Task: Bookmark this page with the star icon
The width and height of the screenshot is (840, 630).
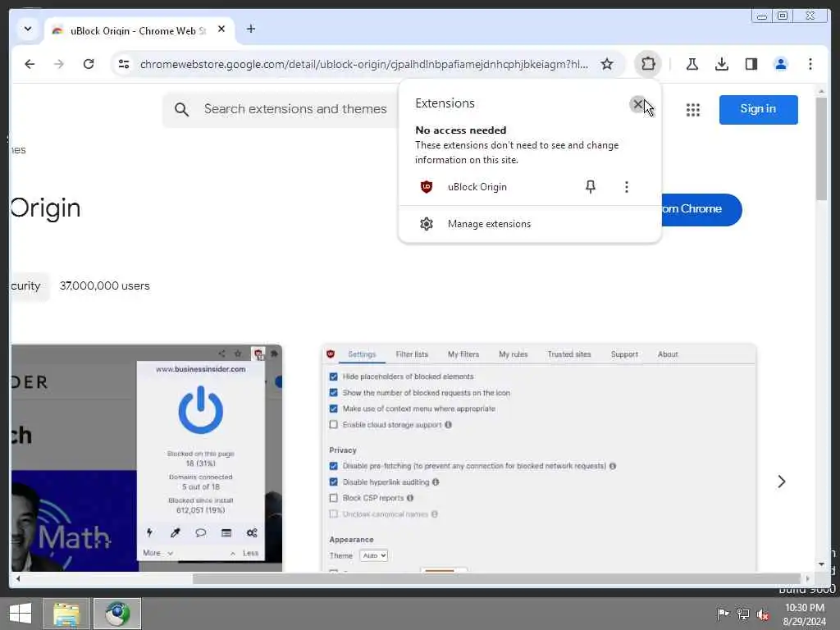Action: coord(606,64)
